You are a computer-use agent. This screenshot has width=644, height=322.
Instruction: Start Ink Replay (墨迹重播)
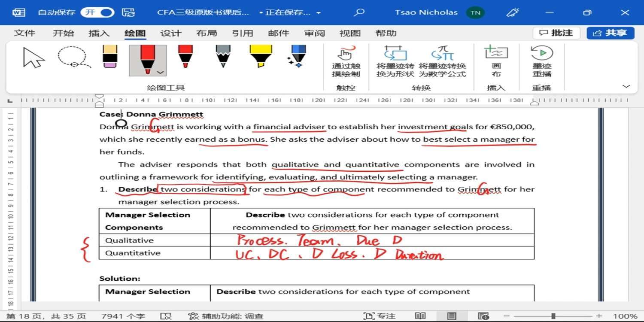[x=542, y=62]
